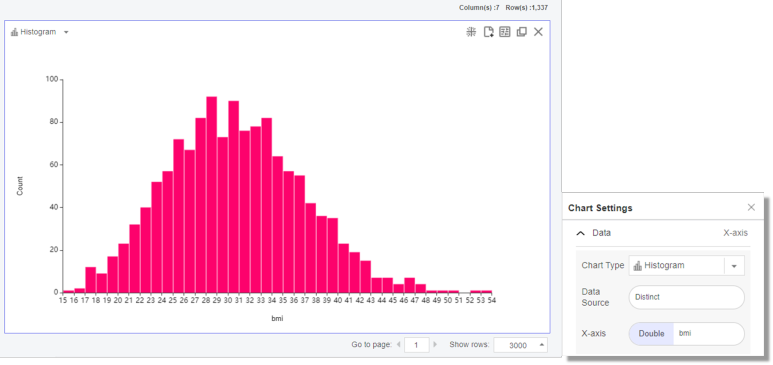The height and width of the screenshot is (365, 773).
Task: Click the Data Source Distinct field
Action: point(687,297)
